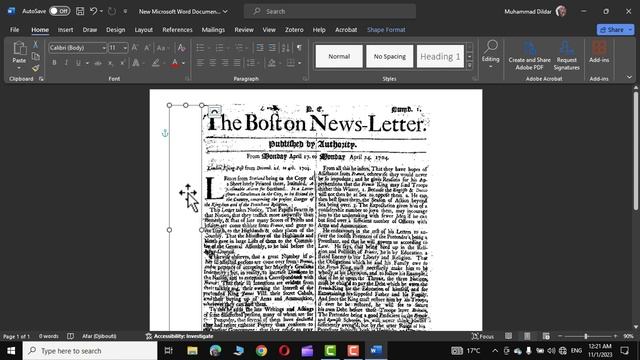Switch to the References tab
This screenshot has height=360, width=640.
[x=177, y=30]
